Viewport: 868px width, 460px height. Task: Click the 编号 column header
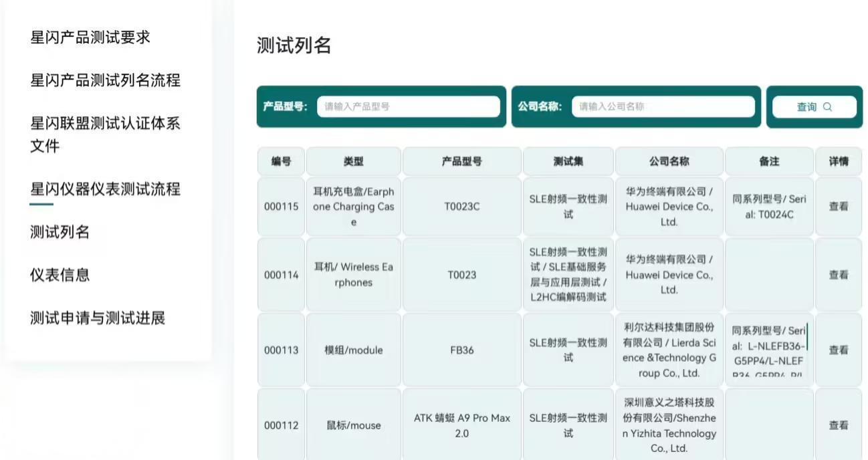click(281, 161)
